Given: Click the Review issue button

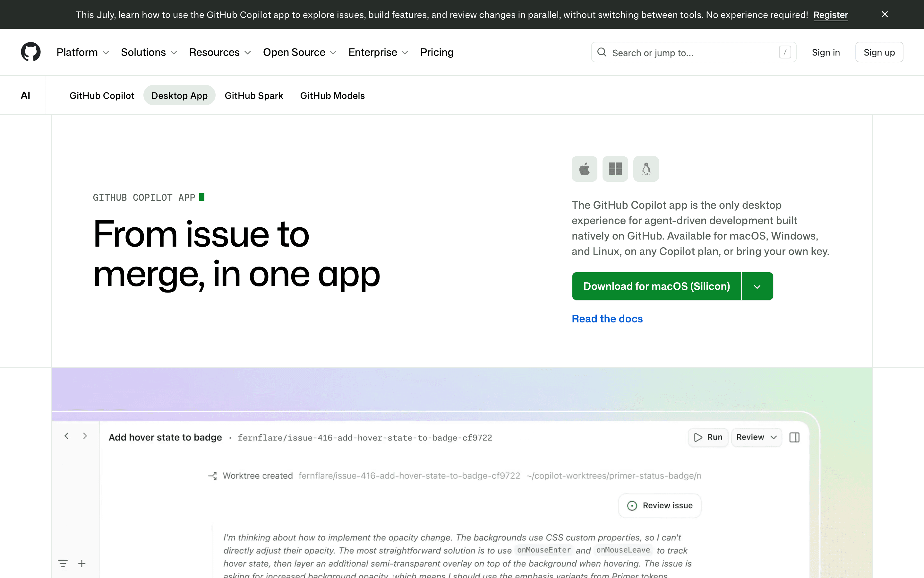Looking at the screenshot, I should (659, 505).
